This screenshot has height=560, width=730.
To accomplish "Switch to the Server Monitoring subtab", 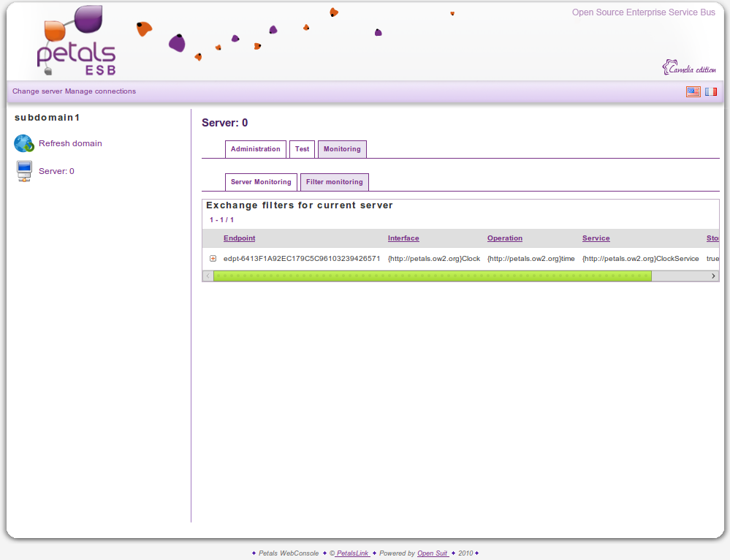I will (261, 182).
